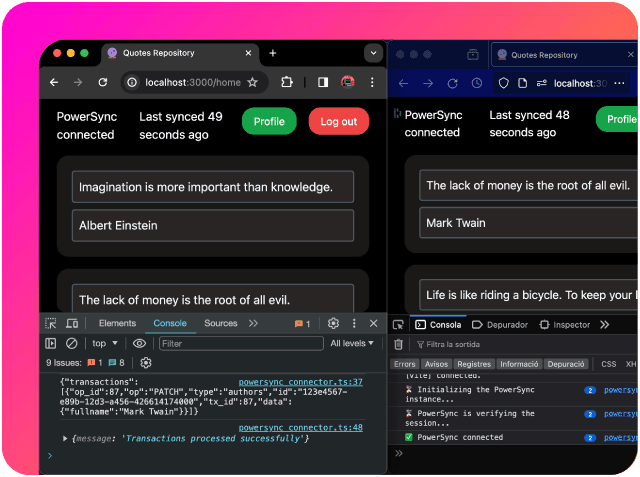Go forward in the Firefox window

428,84
